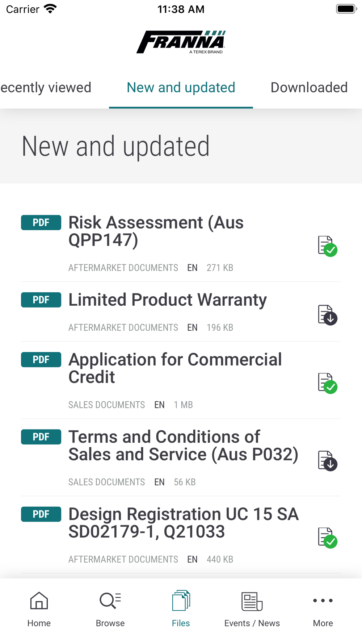The height and width of the screenshot is (644, 362).
Task: Switch to the Downloaded tab
Action: point(309,88)
